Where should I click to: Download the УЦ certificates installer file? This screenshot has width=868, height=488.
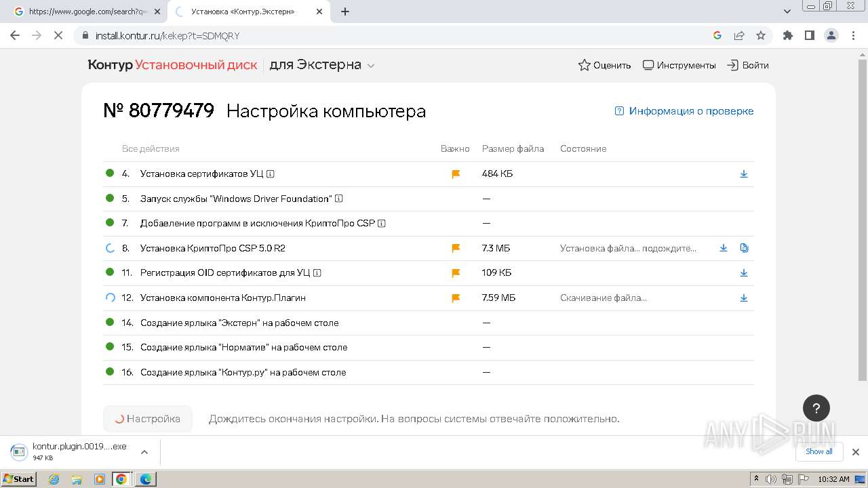coord(744,174)
